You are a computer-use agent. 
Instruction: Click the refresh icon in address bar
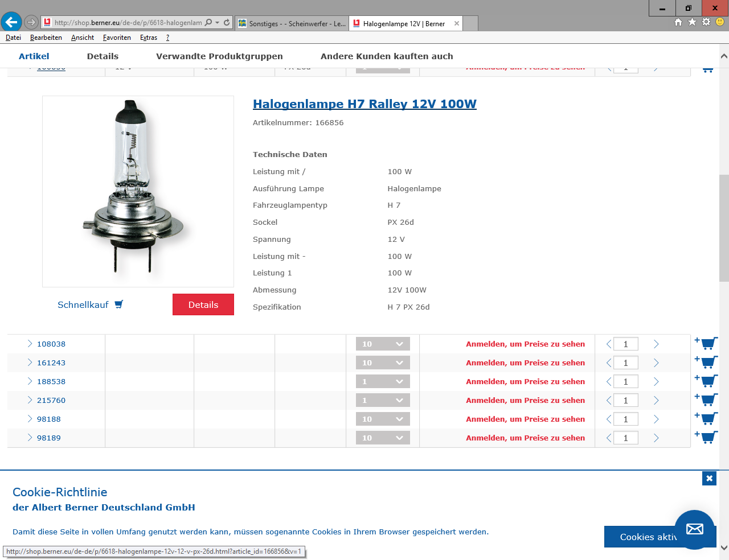pyautogui.click(x=227, y=23)
